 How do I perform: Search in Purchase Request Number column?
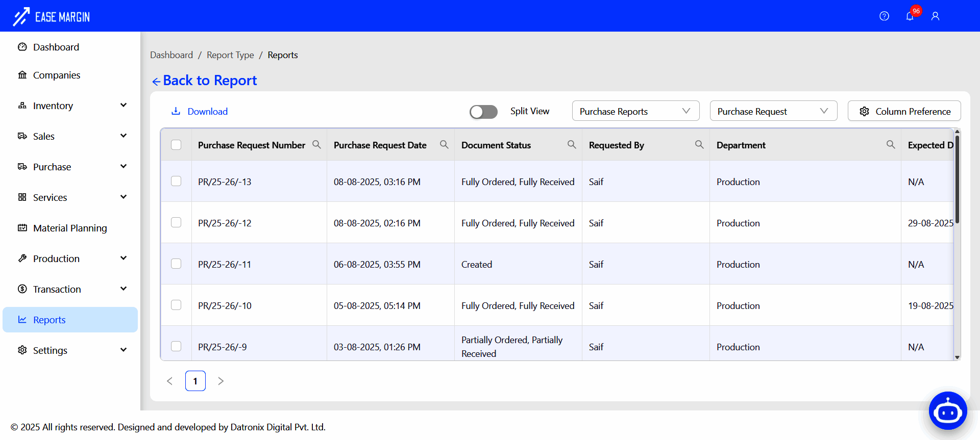click(x=316, y=145)
